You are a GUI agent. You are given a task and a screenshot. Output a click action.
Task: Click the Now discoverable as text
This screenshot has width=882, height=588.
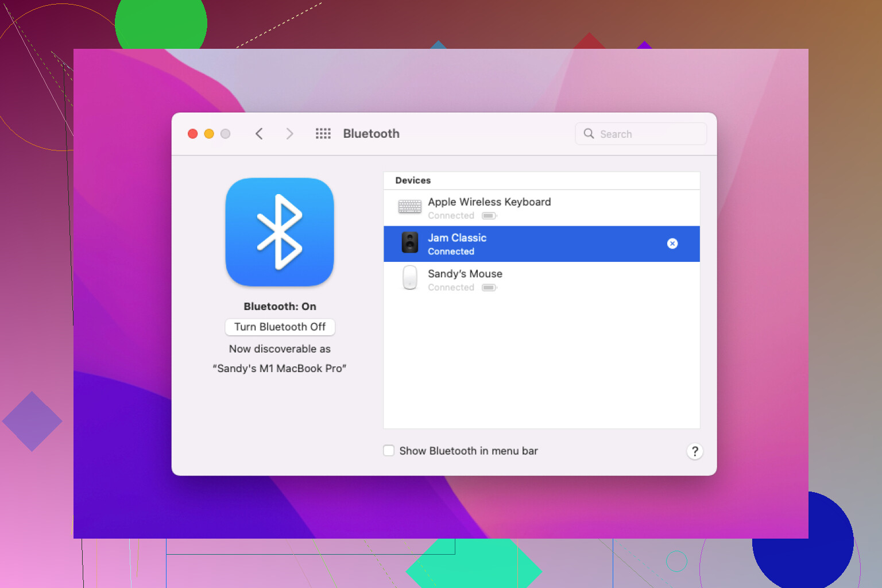coord(280,349)
